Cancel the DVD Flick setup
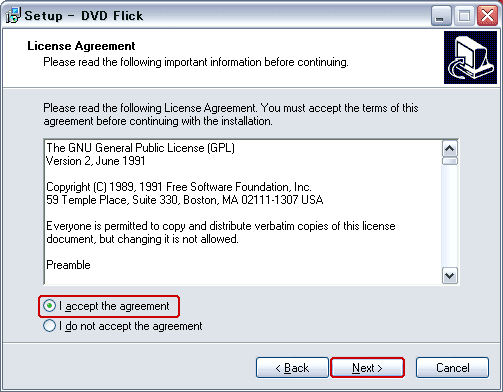503x392 pixels. tap(452, 368)
